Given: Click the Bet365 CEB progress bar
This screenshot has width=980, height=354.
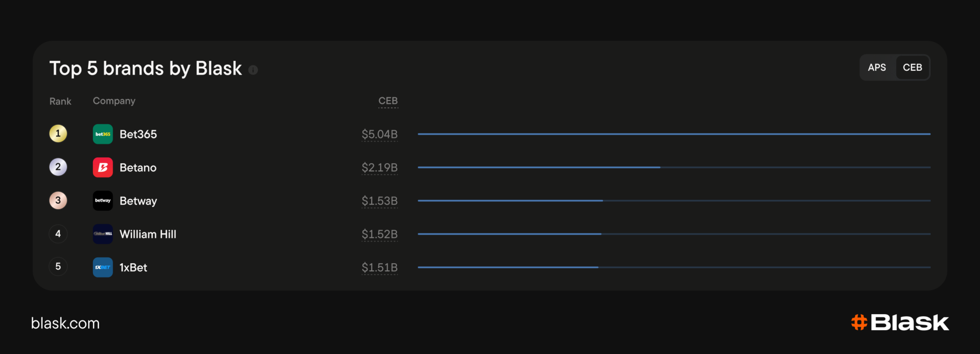Looking at the screenshot, I should coord(674,134).
